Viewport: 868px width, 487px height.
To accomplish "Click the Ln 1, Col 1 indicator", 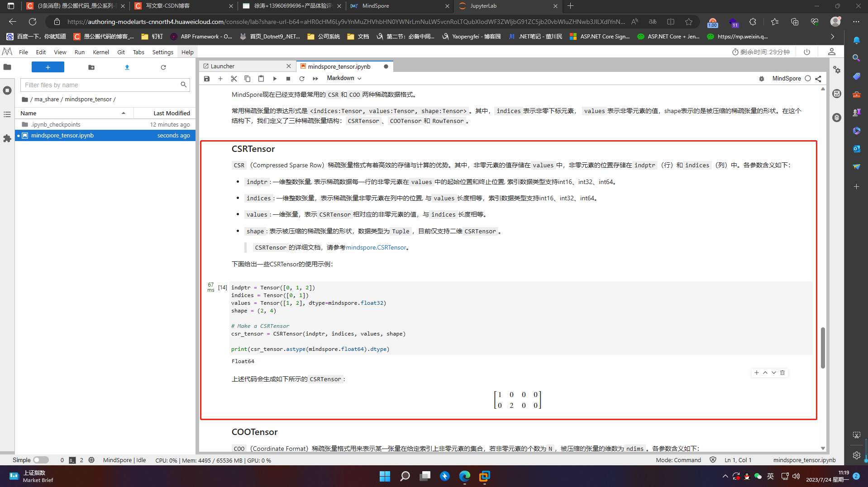I will pos(738,460).
